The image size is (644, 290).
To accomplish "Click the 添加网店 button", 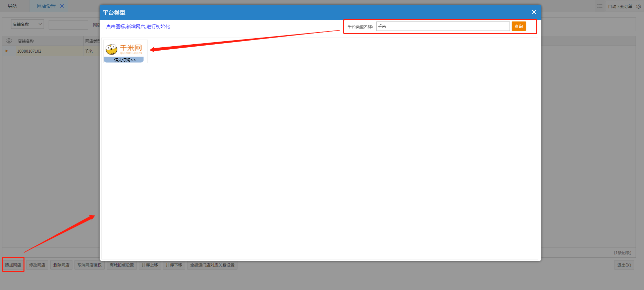I will click(13, 265).
